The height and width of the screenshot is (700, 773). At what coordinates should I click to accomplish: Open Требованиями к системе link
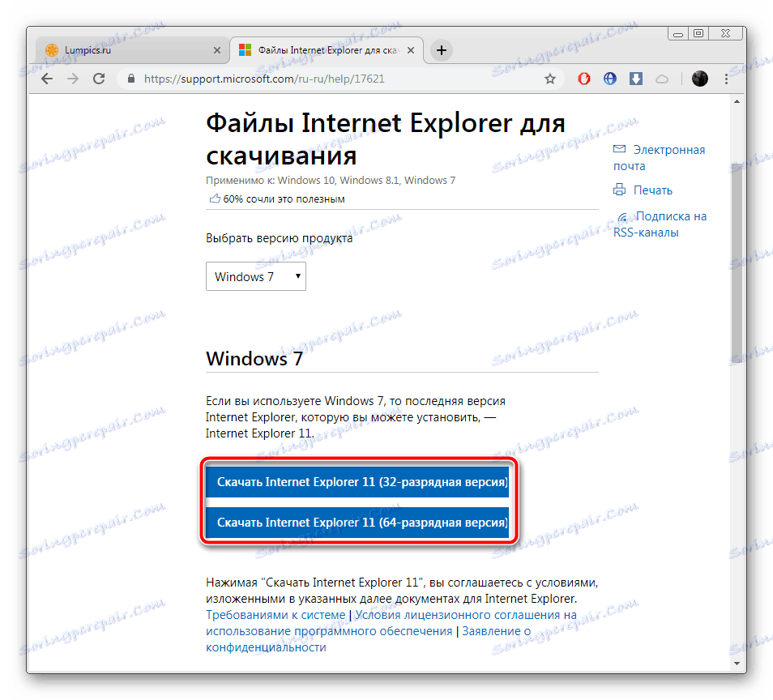point(275,615)
